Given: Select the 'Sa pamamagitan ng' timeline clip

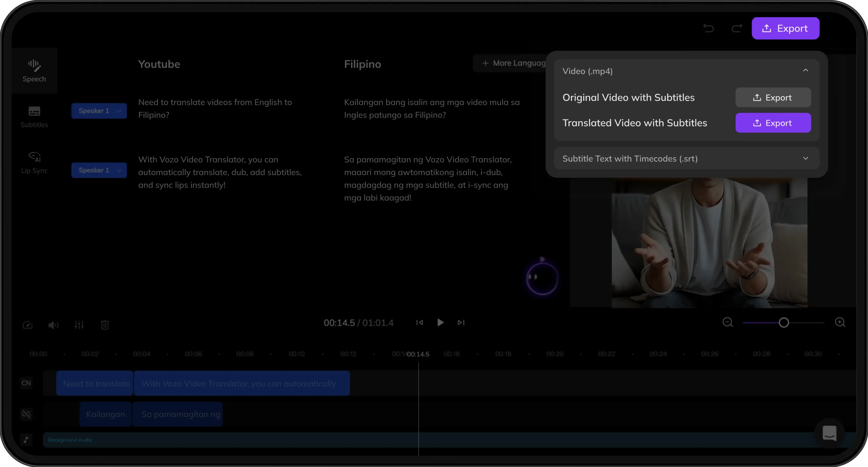Looking at the screenshot, I should tap(177, 414).
